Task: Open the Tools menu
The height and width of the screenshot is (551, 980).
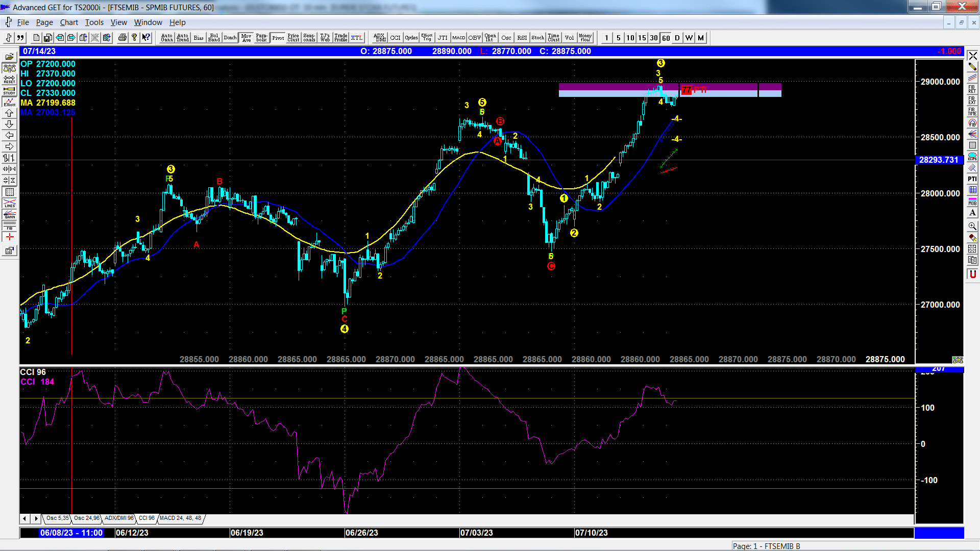Action: pyautogui.click(x=94, y=22)
